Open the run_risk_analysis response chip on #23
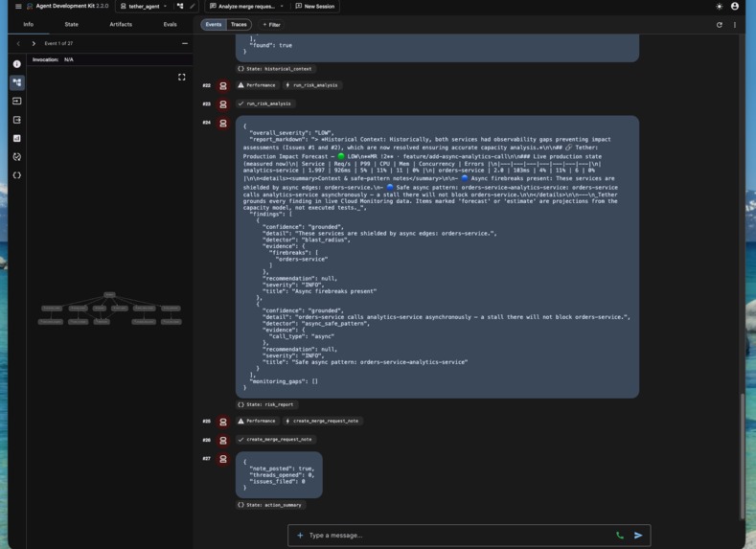 (x=265, y=103)
